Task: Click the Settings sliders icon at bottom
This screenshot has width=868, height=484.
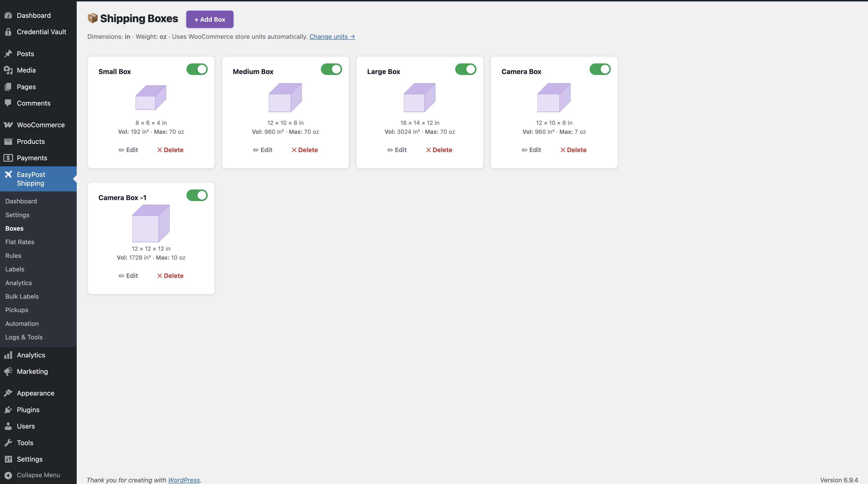Action: click(8, 459)
